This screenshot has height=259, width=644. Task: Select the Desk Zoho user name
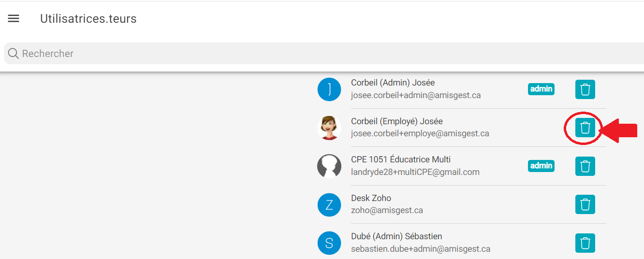(371, 198)
